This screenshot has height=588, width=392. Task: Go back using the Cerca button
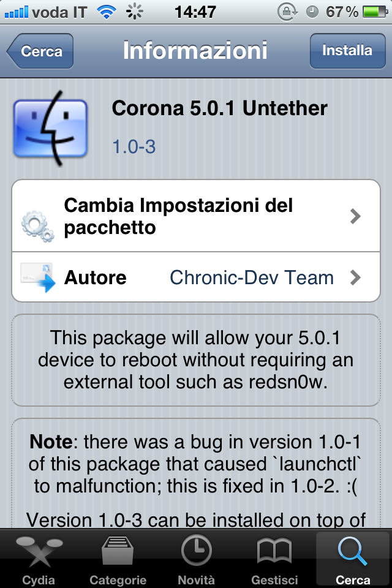[41, 51]
